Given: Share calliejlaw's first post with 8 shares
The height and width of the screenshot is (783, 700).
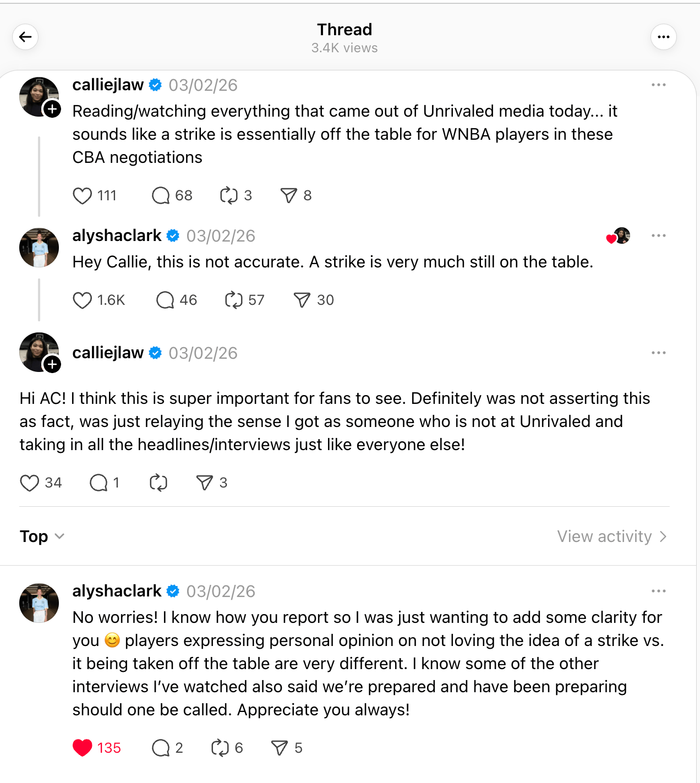Looking at the screenshot, I should [289, 196].
